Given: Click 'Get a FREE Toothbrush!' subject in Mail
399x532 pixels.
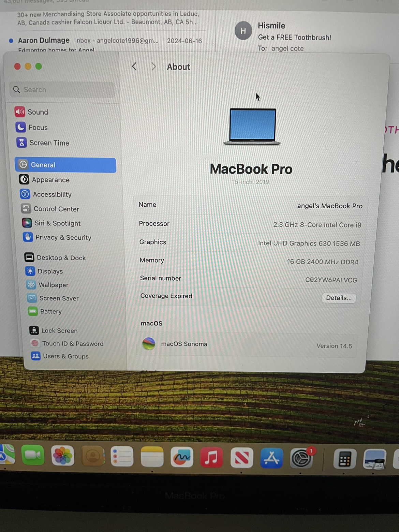Looking at the screenshot, I should (x=295, y=38).
